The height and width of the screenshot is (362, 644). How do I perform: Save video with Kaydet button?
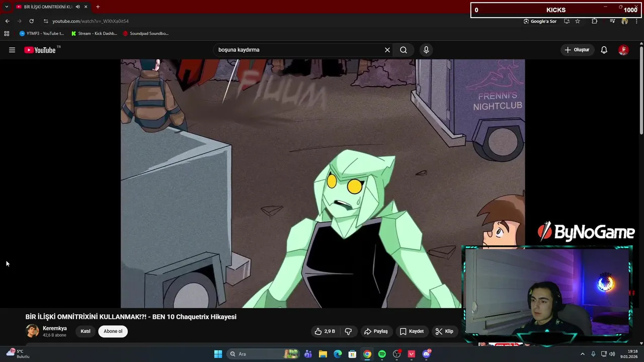click(x=412, y=331)
